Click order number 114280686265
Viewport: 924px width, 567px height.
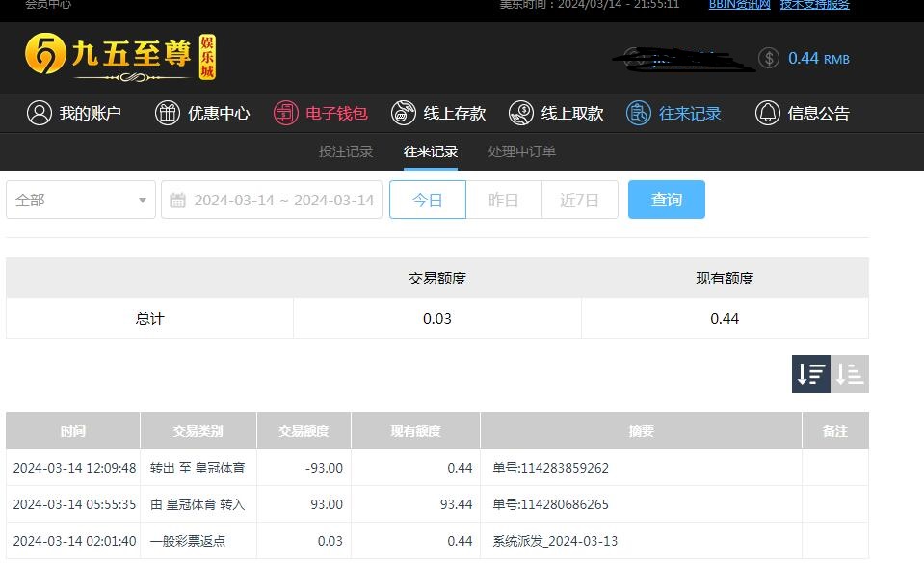551,504
